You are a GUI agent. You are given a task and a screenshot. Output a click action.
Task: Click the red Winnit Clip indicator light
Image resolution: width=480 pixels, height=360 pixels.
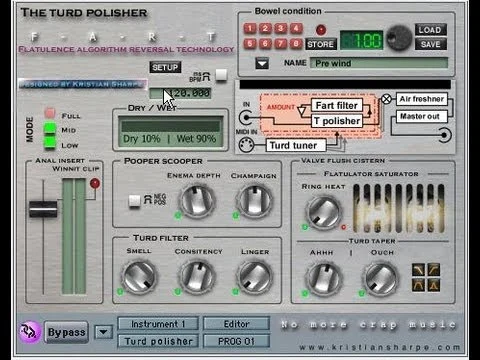[95, 183]
